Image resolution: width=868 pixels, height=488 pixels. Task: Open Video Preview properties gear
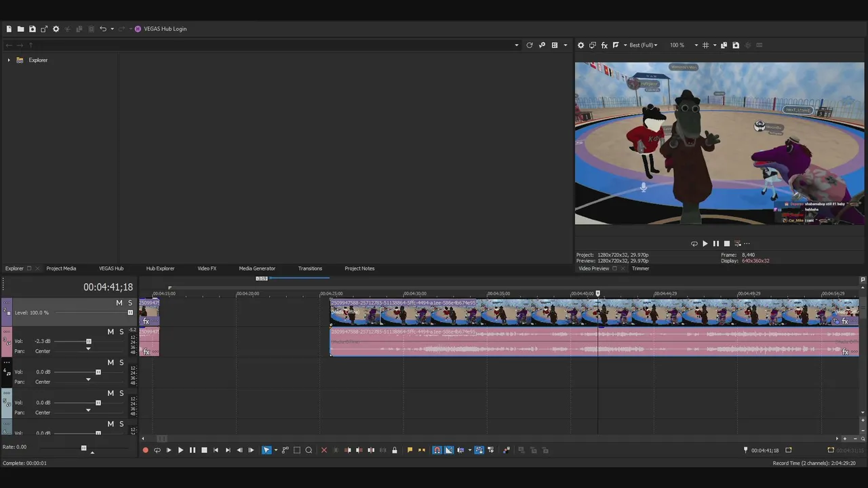[580, 45]
